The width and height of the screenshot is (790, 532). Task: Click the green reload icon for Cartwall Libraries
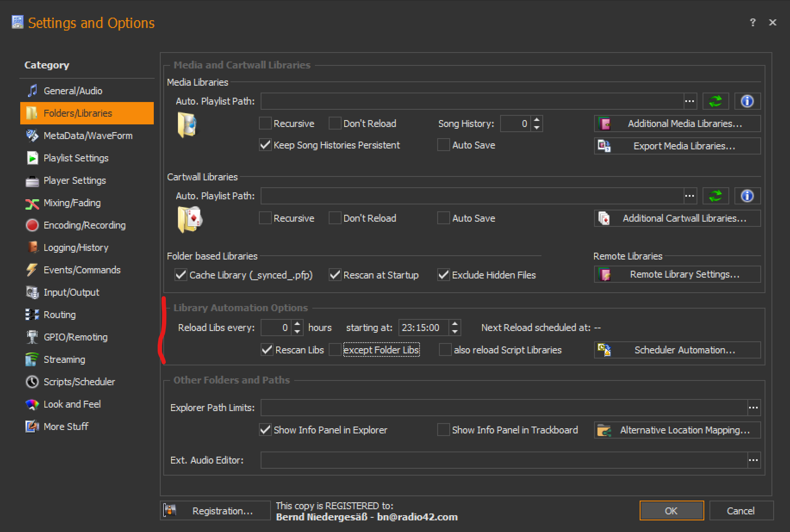[715, 196]
